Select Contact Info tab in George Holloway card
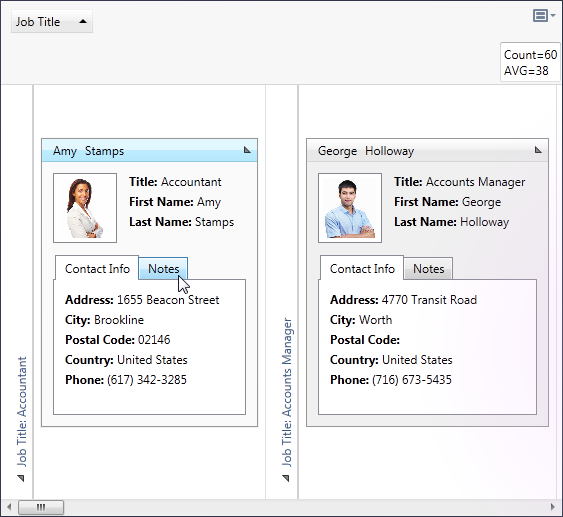The height and width of the screenshot is (517, 563). click(362, 268)
